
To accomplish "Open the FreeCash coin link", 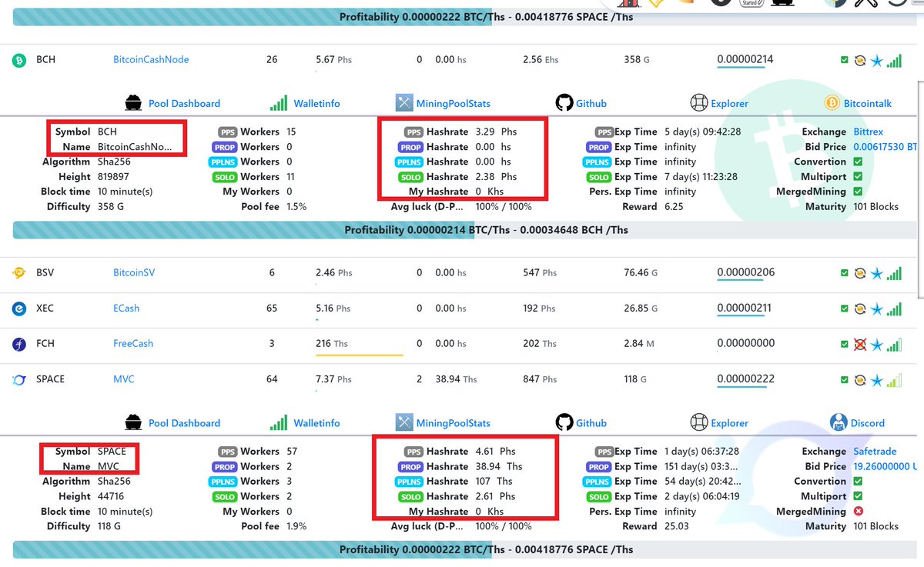I will tap(133, 343).
